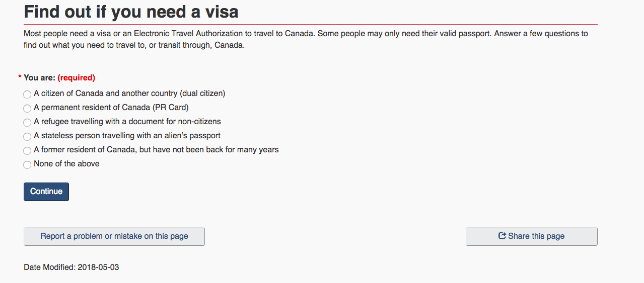The height and width of the screenshot is (283, 644).
Task: Click the non-citizens document option label text
Action: click(x=127, y=122)
